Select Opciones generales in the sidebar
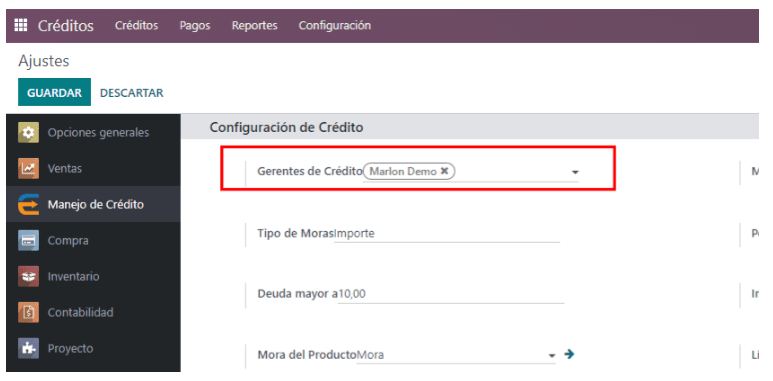Image resolution: width=773 pixels, height=381 pixels. [x=94, y=133]
